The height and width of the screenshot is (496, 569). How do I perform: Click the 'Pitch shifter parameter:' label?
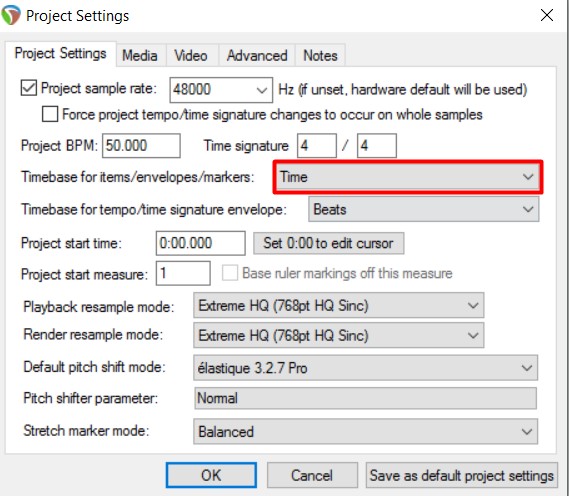[91, 398]
